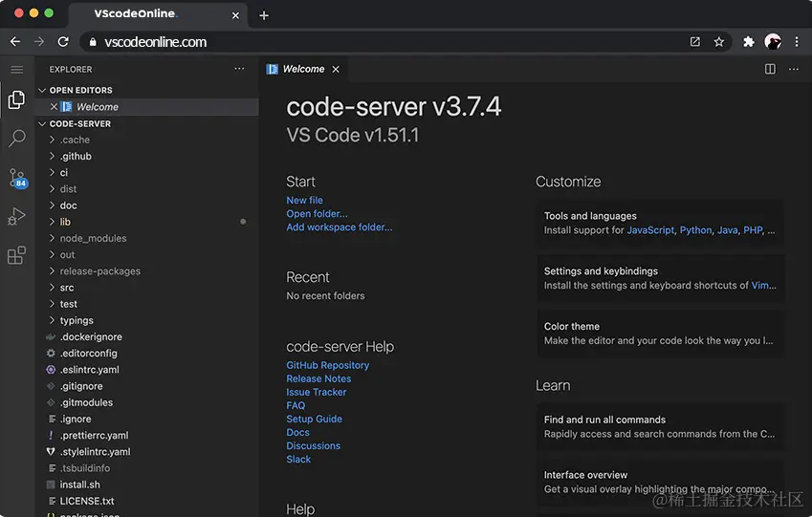
Task: Open the Issue Tracker link
Action: [x=317, y=392]
